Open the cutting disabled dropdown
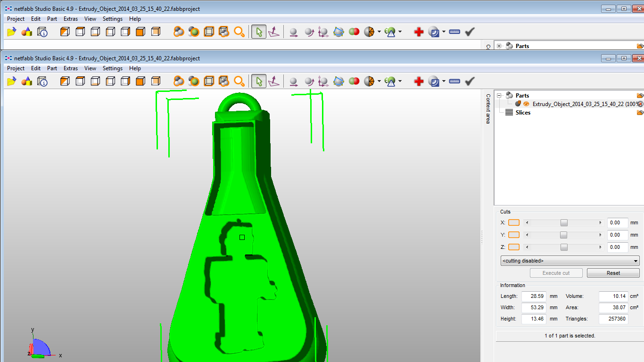The width and height of the screenshot is (644, 362). tap(570, 261)
